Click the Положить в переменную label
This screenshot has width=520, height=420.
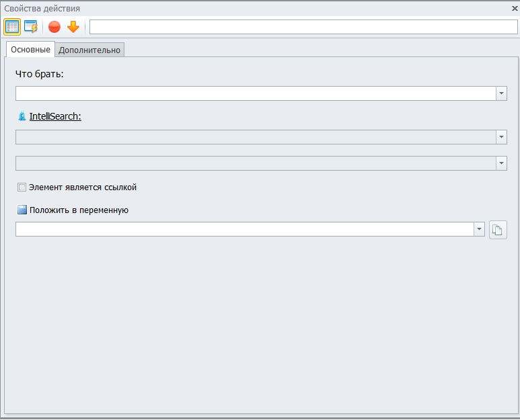tap(79, 210)
